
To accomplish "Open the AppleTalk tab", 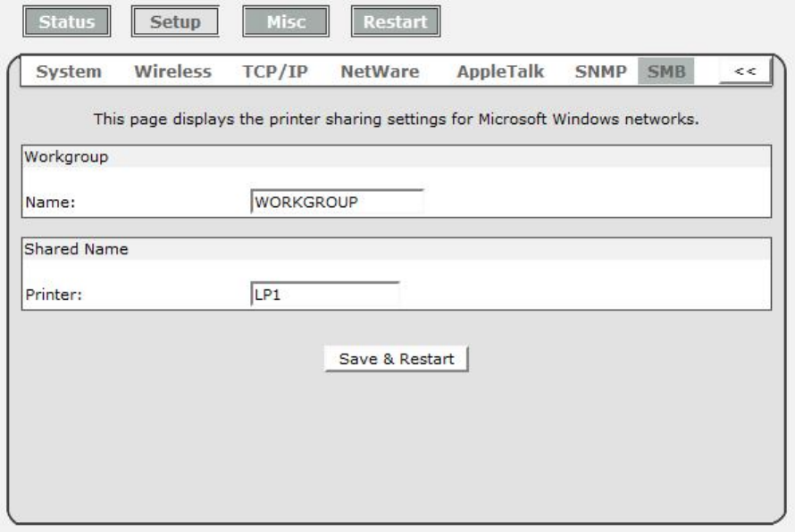I will [x=500, y=72].
